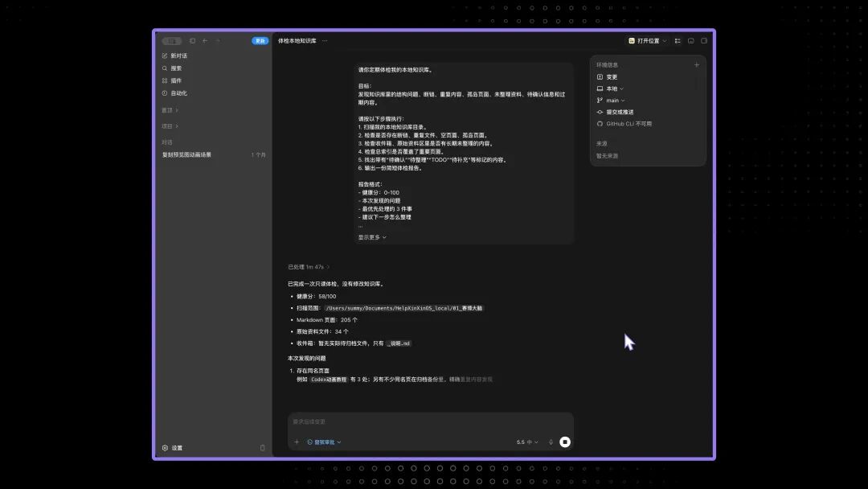Screen dimensions: 868x489
Task: Open the 本地 environment dropdown
Action: pyautogui.click(x=610, y=88)
